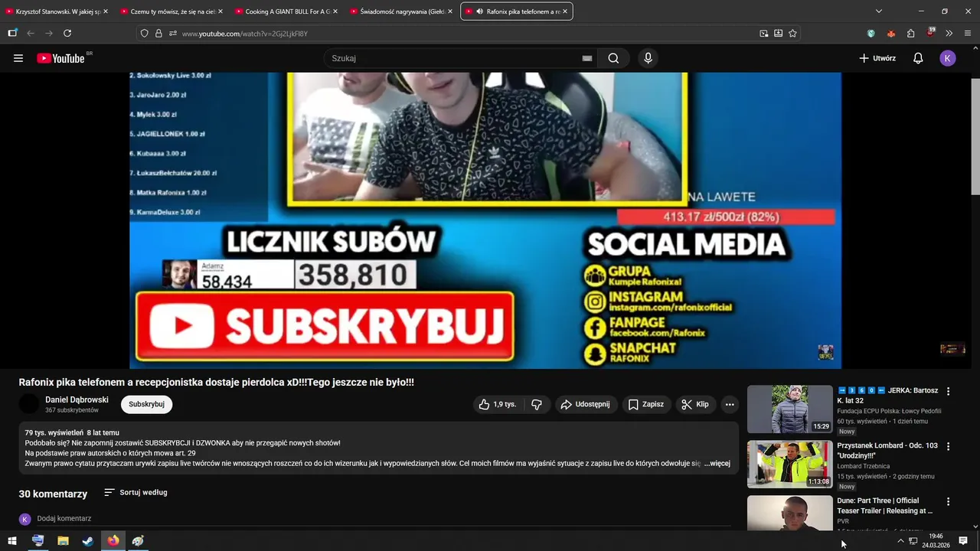
Task: Open Windows notification center
Action: point(963,541)
